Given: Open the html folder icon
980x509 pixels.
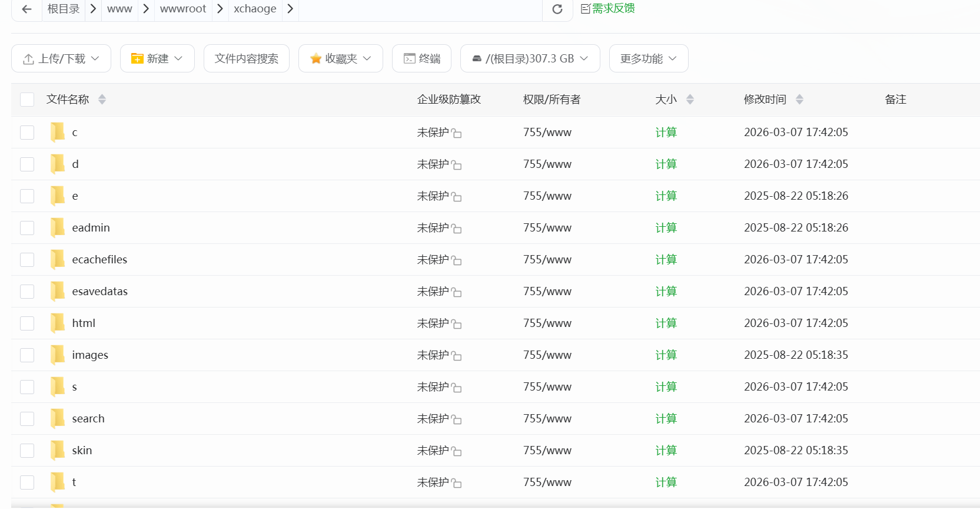Looking at the screenshot, I should (x=58, y=323).
